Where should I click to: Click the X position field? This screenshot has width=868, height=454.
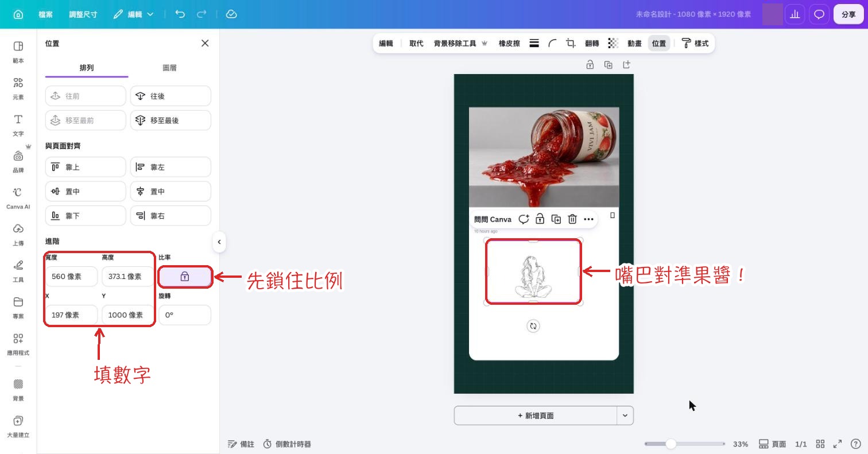[71, 315]
